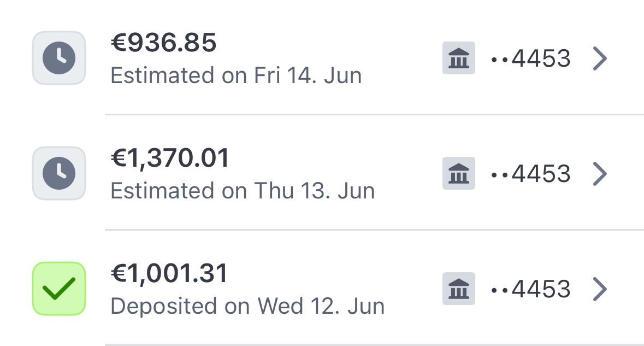The image size is (644, 346).
Task: Open the €1,370.01 payout using its right arrow
Action: point(600,173)
